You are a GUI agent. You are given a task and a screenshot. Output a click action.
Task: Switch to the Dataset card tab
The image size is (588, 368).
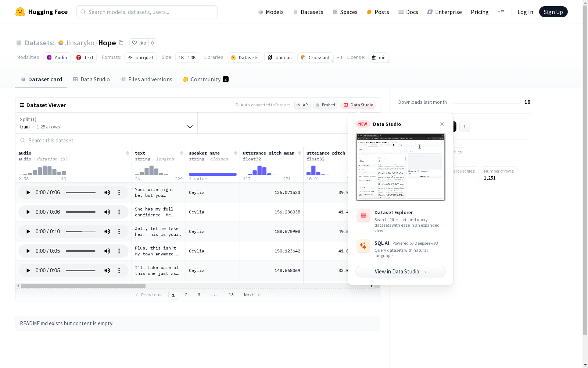click(41, 79)
